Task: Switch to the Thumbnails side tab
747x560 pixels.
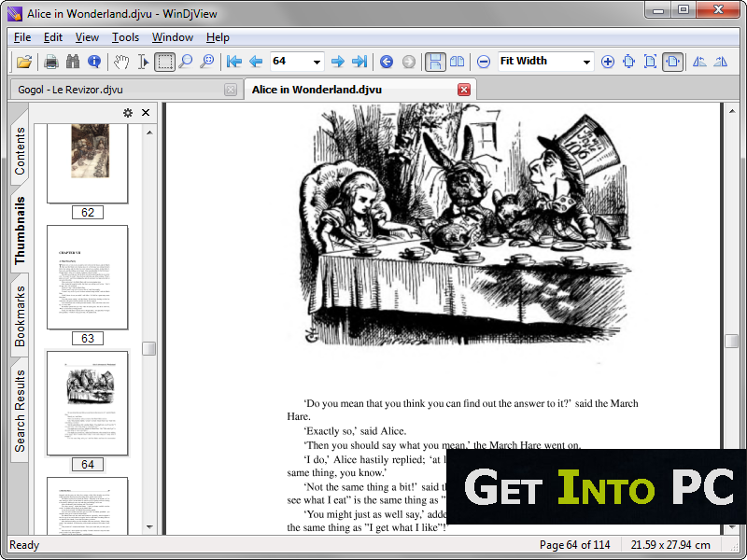Action: tap(20, 231)
